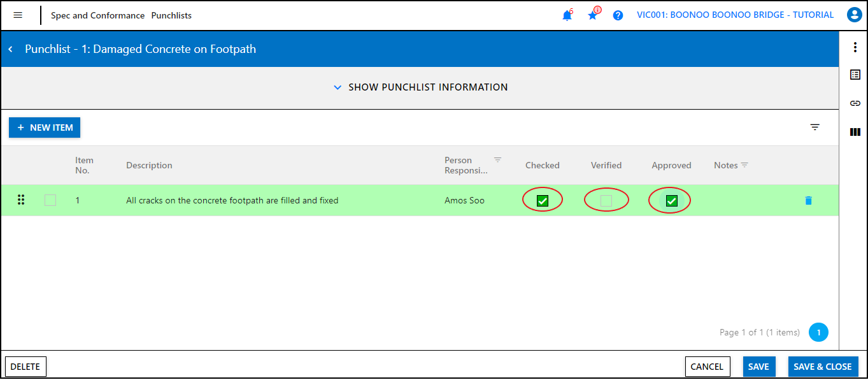Open the Punchlists breadcrumb tab
Screen dimensions: 868x380
171,15
